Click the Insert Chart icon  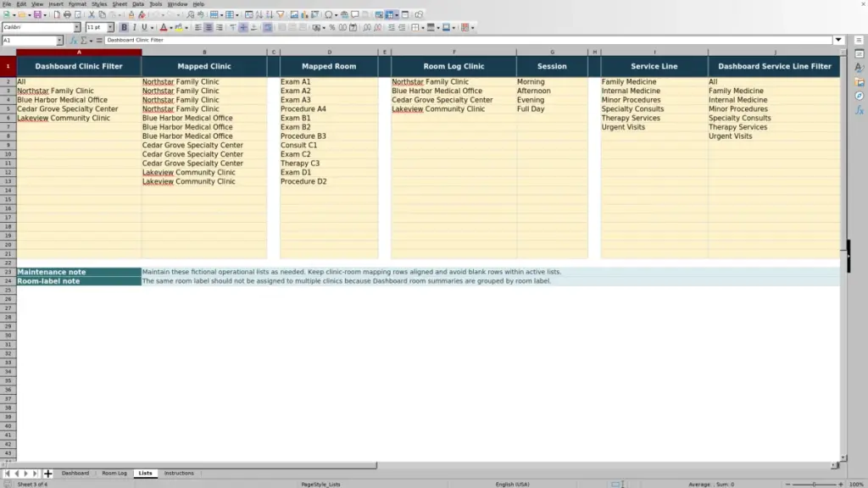[304, 15]
